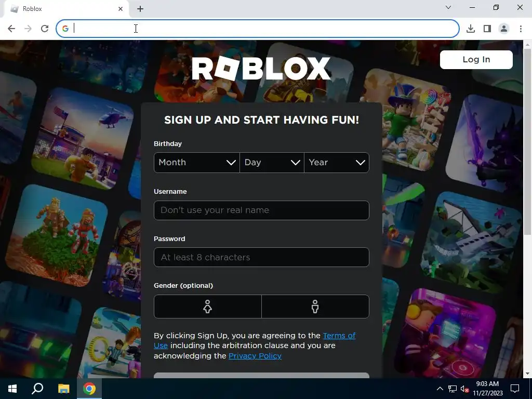This screenshot has width=532, height=399.
Task: Click the Password input field
Action: [x=261, y=257]
